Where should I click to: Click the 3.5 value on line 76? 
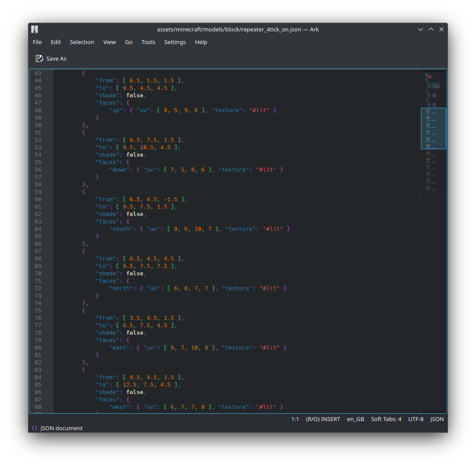point(135,318)
